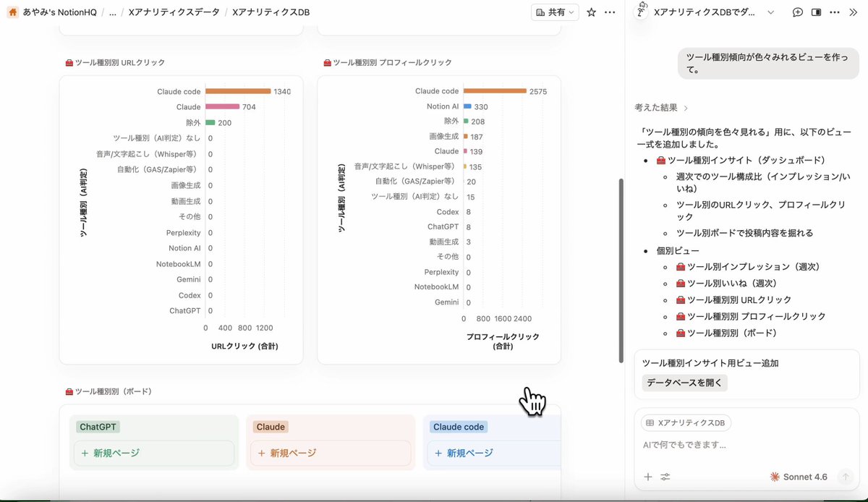Viewport: 868px width, 502px height.
Task: Click 除外 bar showing 208
Action: point(467,121)
